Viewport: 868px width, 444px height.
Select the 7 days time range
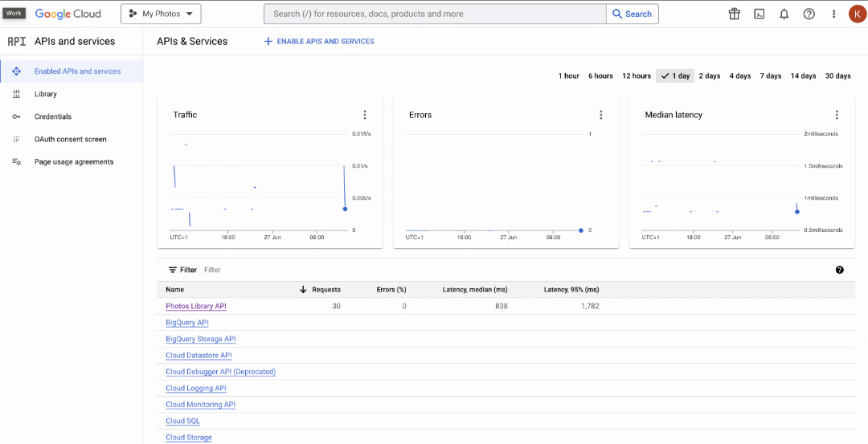(770, 75)
